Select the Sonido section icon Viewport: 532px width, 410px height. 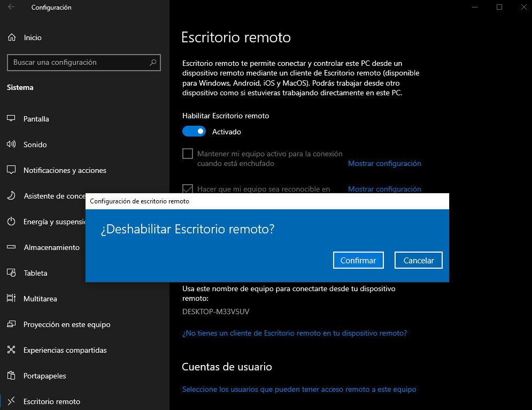[x=11, y=145]
